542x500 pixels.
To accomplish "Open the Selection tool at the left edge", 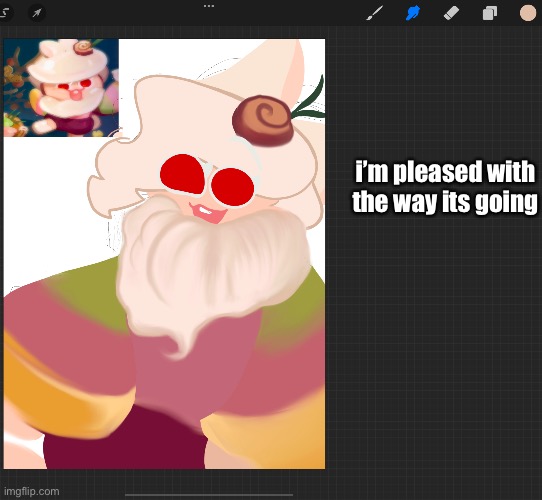I will coord(5,13).
